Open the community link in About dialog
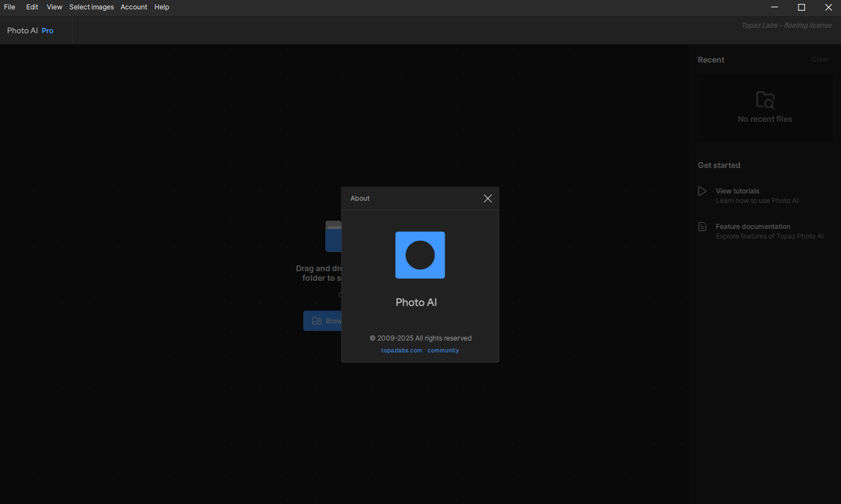841x504 pixels. coord(443,351)
